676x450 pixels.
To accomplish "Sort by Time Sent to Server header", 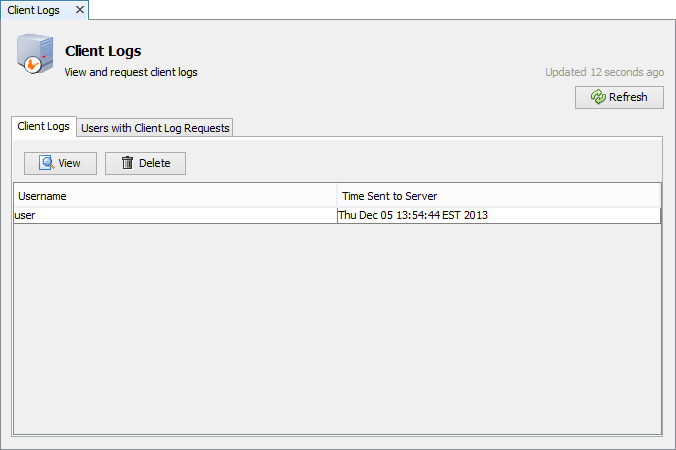I will 498,196.
